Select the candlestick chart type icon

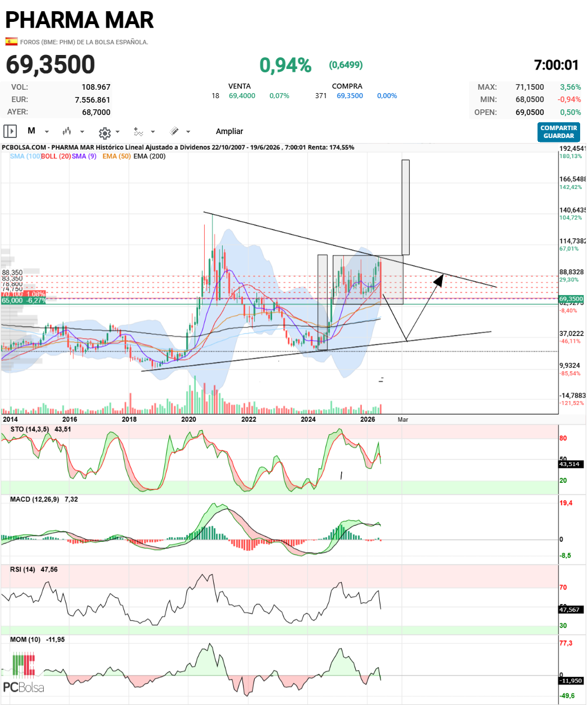coord(67,131)
